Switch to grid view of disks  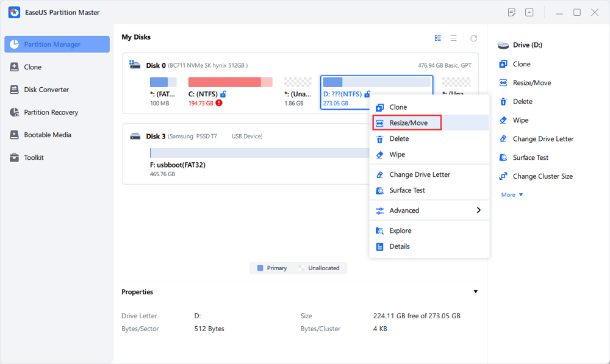pyautogui.click(x=438, y=38)
